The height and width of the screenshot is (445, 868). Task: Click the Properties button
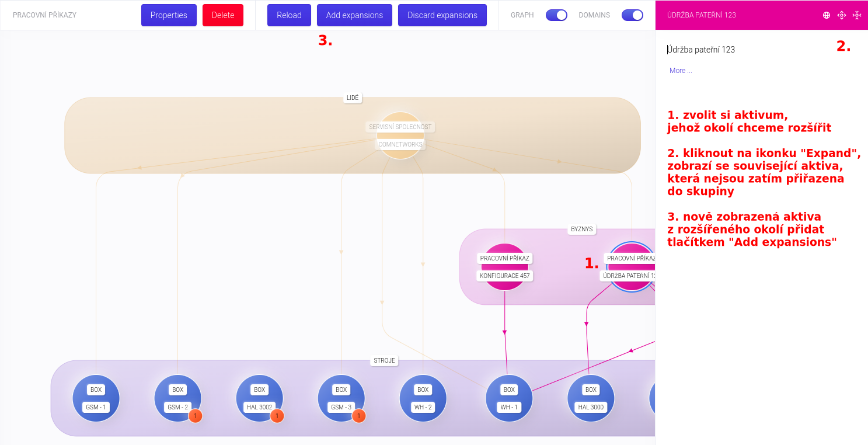pyautogui.click(x=169, y=15)
